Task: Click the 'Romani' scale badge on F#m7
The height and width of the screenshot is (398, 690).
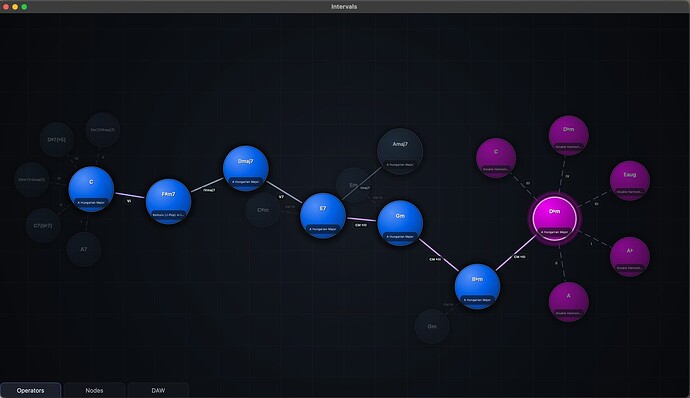Action: point(169,215)
